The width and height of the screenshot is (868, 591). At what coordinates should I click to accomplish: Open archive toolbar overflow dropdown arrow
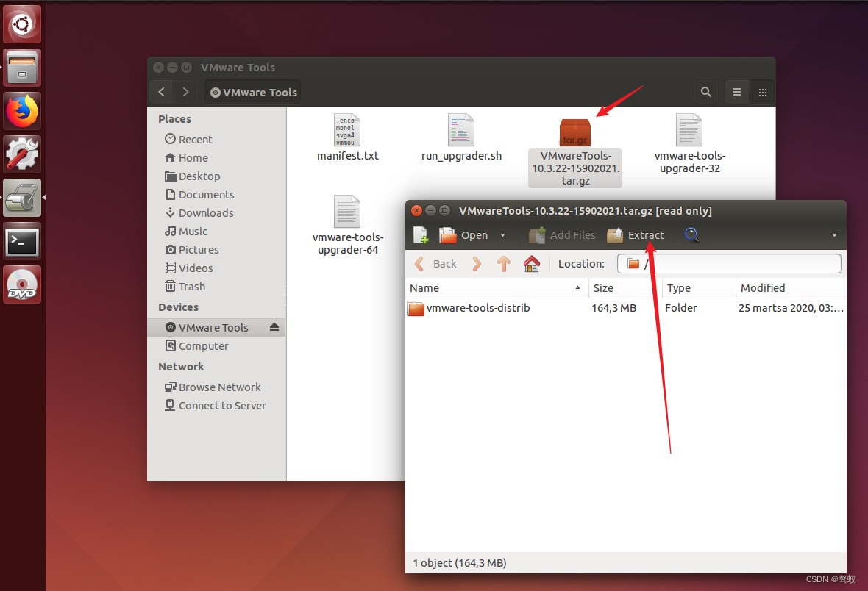pos(834,235)
